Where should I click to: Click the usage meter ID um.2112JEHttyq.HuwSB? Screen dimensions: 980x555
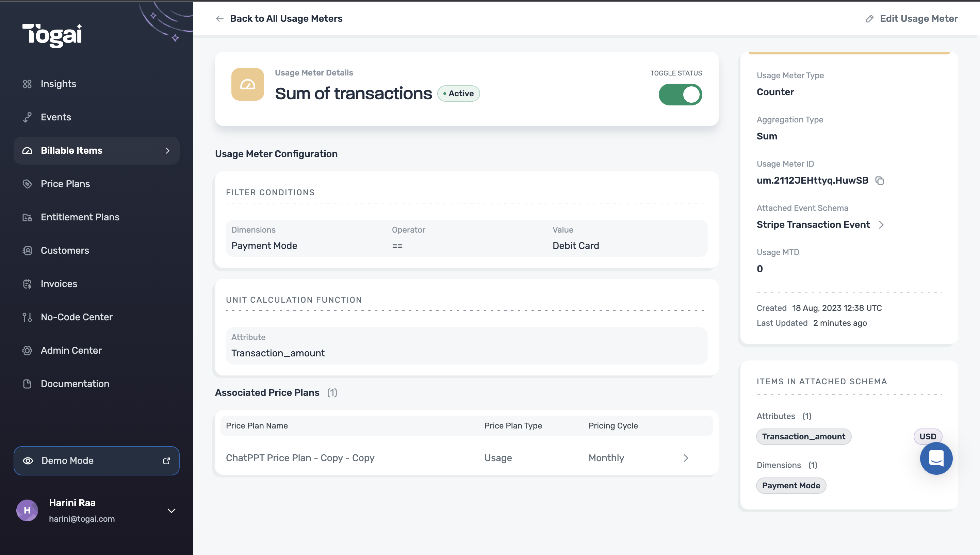pos(812,181)
